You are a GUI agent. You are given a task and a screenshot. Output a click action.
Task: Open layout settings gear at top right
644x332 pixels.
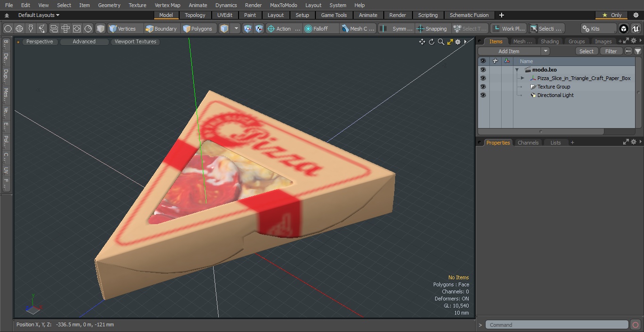click(x=636, y=15)
